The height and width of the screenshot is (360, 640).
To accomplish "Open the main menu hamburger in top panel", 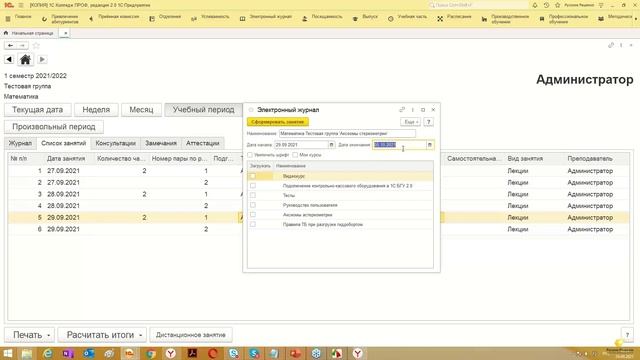I will click(x=21, y=5).
